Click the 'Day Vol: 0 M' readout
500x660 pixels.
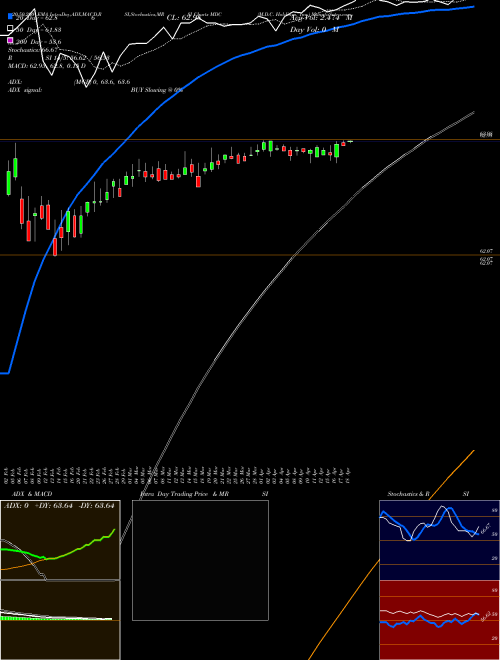(x=314, y=30)
